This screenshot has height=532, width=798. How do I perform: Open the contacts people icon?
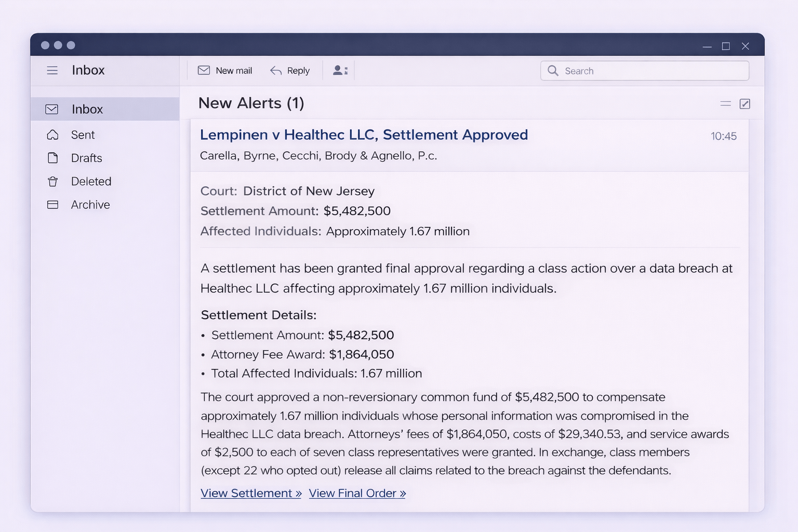coord(340,70)
